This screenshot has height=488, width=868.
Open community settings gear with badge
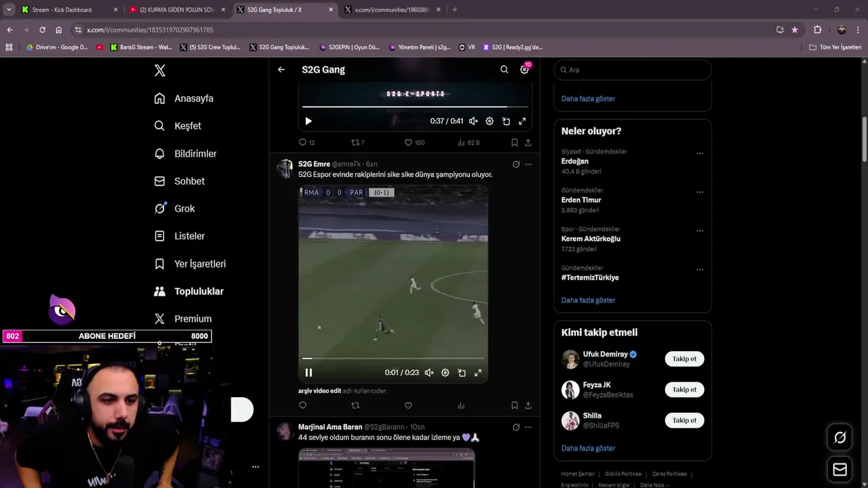pyautogui.click(x=525, y=69)
